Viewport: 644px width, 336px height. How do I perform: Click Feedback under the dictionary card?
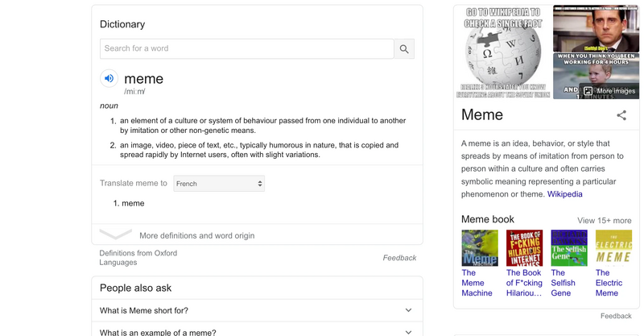tap(399, 258)
